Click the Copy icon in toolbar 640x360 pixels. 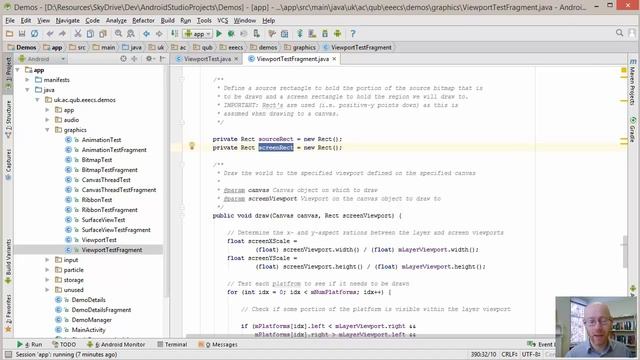coord(90,34)
